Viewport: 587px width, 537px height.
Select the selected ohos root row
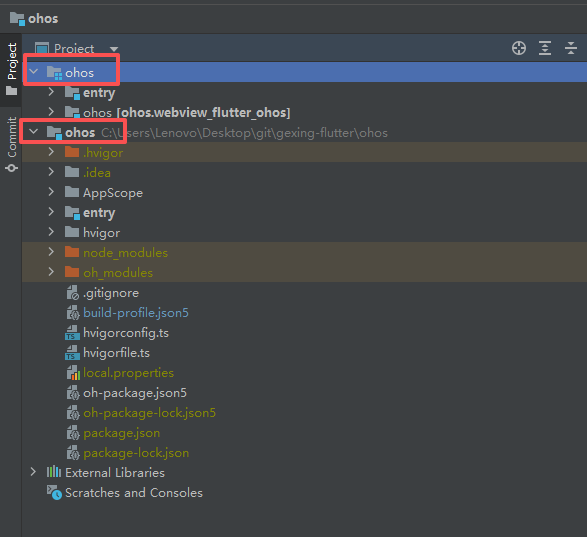point(304,72)
